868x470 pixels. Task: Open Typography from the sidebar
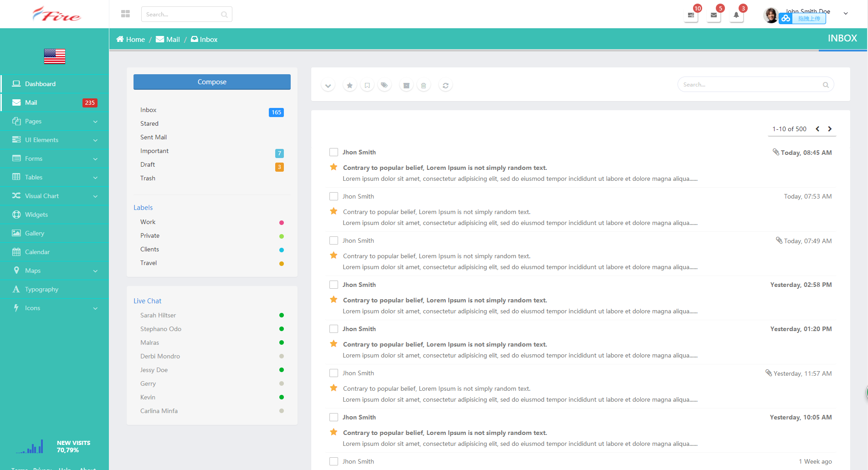click(55, 289)
